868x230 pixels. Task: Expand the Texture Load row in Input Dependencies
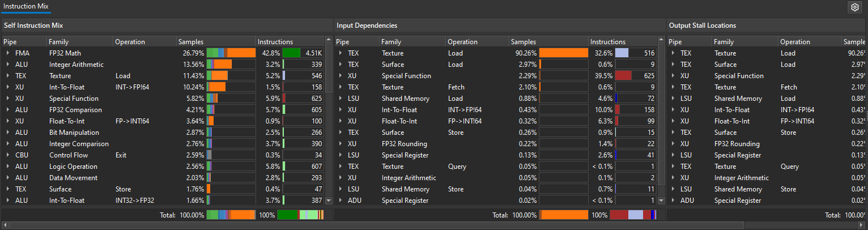coord(341,53)
